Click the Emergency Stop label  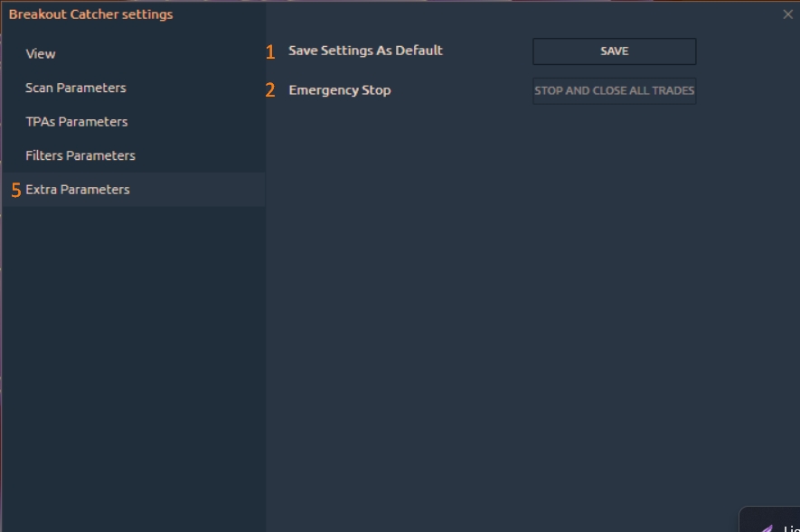pos(340,90)
